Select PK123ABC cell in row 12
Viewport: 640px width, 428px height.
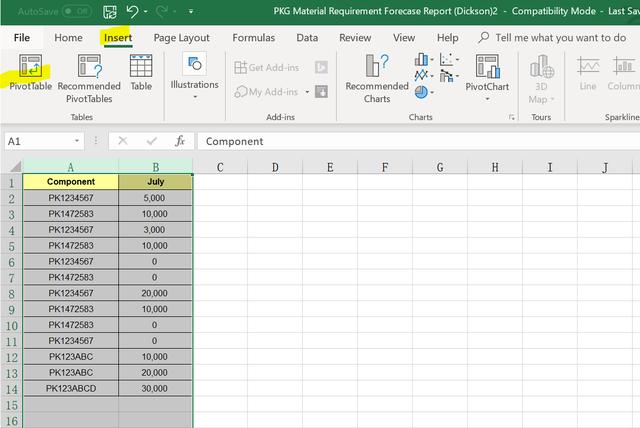coord(71,357)
